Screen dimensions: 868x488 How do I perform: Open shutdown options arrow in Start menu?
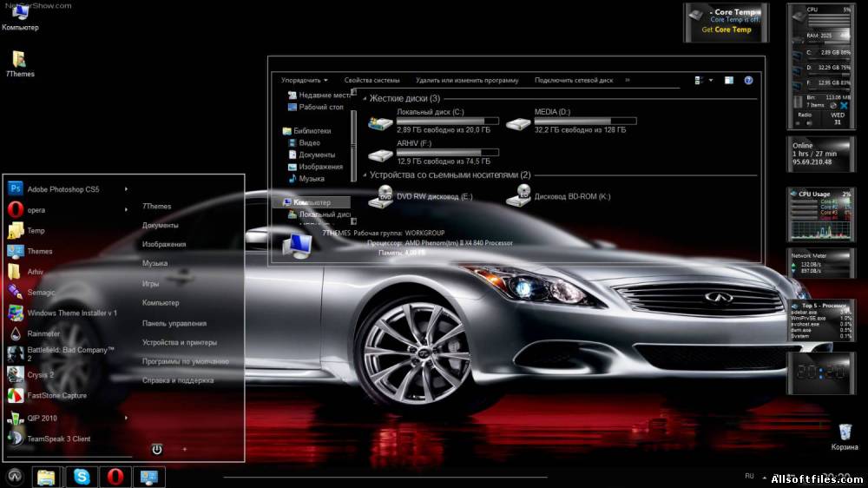[185, 449]
